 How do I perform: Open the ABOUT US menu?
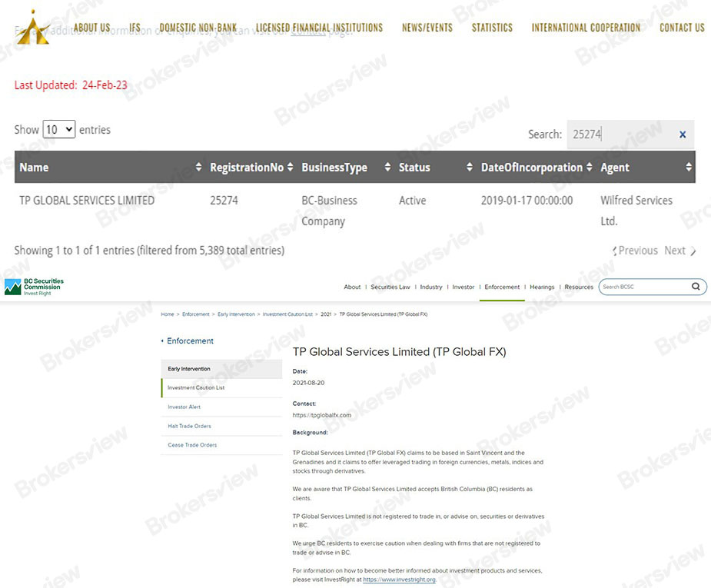point(91,28)
